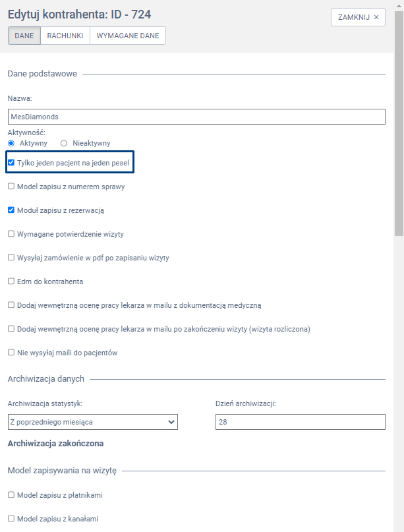This screenshot has width=404, height=532.
Task: Uncheck Tylko jeden pacjent na jeden pesel
Action: (11, 163)
